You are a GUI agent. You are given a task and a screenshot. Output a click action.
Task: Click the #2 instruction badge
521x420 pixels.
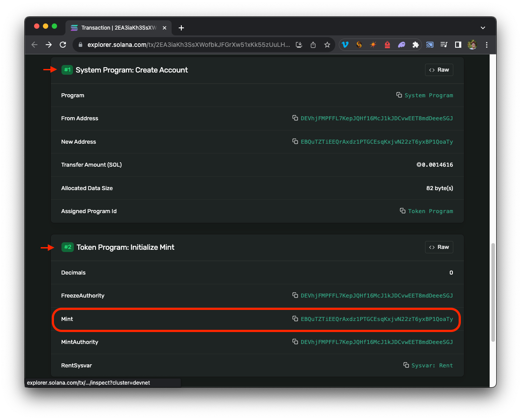[68, 247]
